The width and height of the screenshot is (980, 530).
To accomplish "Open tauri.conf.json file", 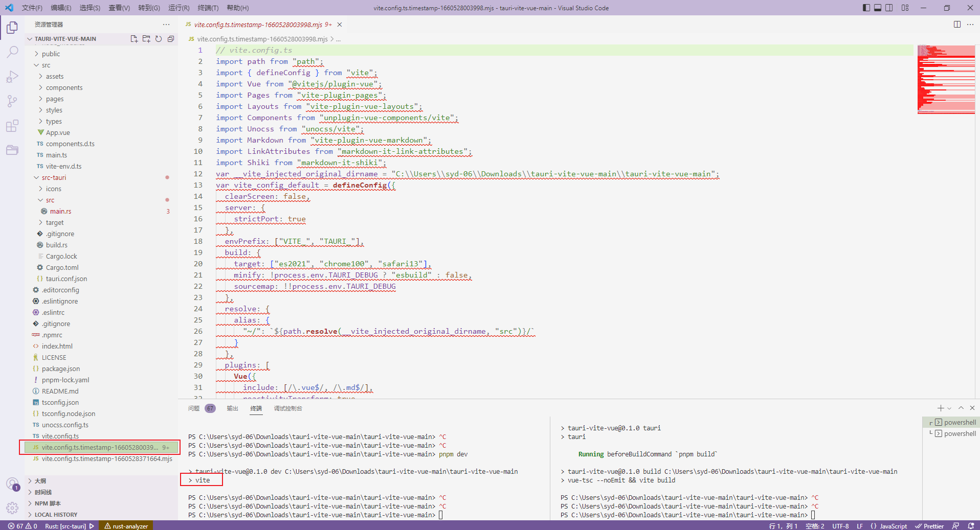I will [x=101, y=279].
